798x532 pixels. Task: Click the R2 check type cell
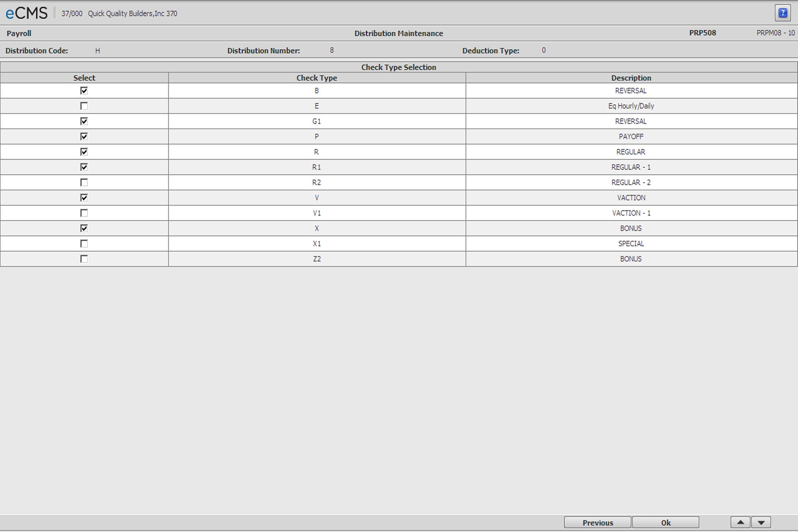[317, 182]
